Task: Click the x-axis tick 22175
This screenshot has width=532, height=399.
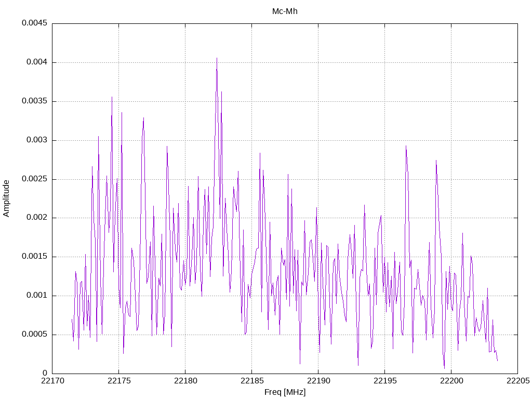Action: coord(119,381)
